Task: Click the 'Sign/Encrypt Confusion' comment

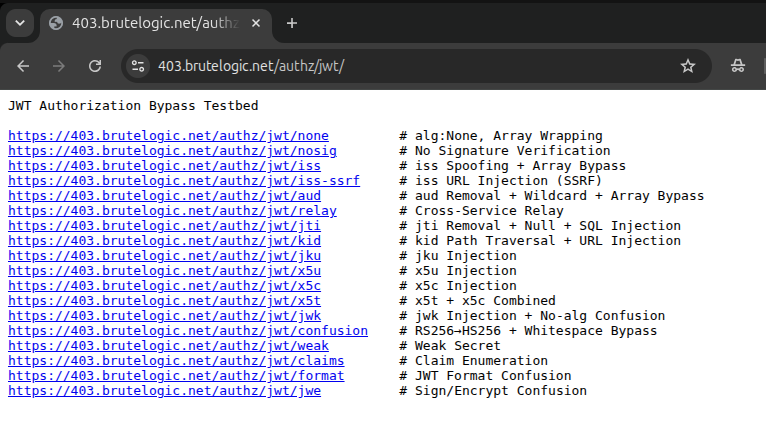Action: click(x=501, y=391)
